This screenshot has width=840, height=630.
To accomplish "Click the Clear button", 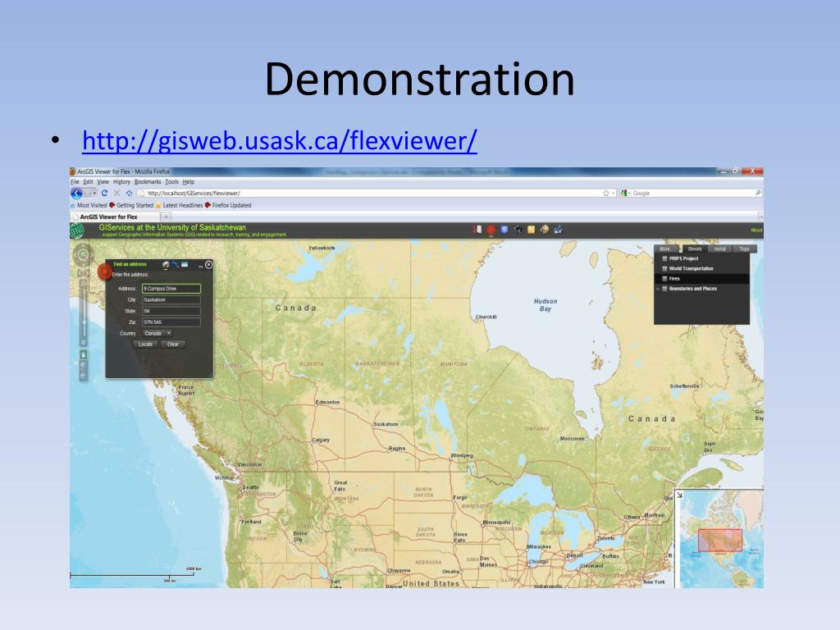I will point(173,345).
